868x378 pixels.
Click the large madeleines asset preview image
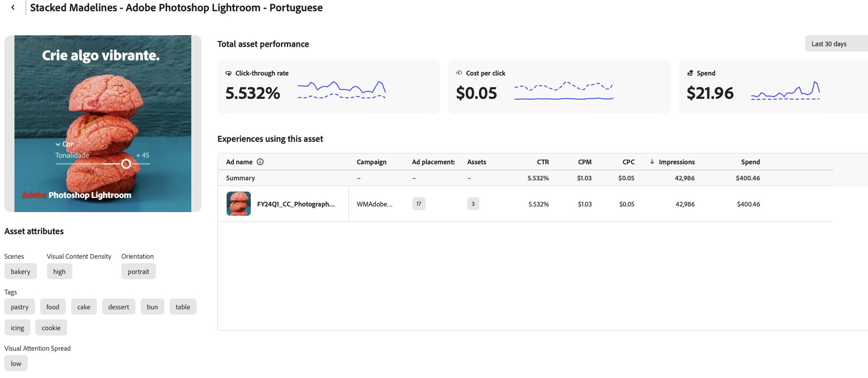tap(103, 124)
